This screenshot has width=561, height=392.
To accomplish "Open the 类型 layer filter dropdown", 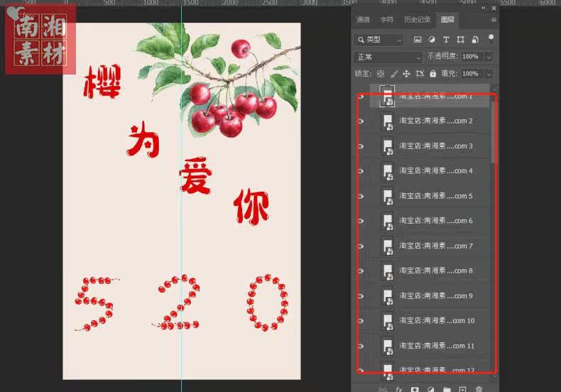I will point(379,40).
